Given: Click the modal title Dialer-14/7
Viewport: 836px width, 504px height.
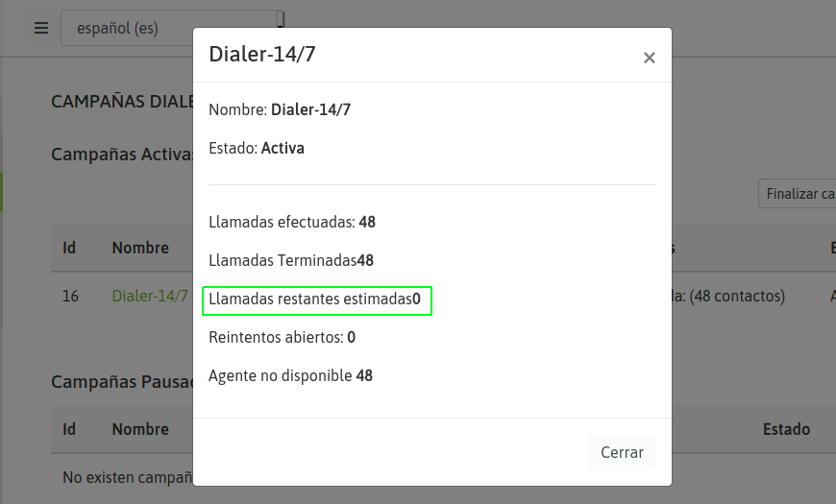Looking at the screenshot, I should click(262, 55).
